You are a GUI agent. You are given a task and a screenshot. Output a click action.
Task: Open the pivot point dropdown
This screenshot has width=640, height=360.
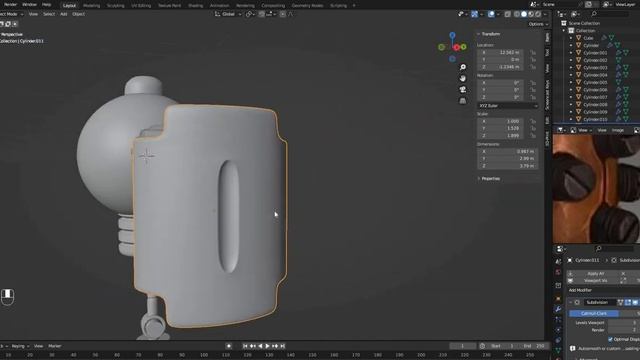coord(249,14)
